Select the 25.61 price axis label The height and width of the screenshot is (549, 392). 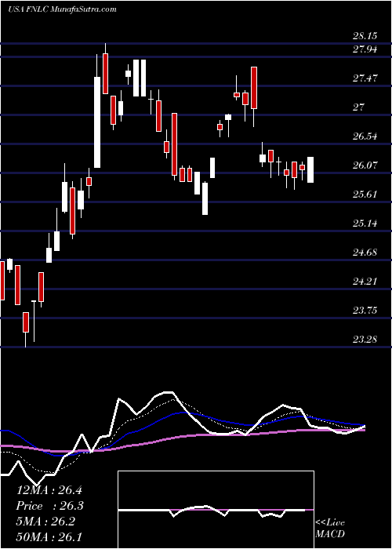(365, 195)
